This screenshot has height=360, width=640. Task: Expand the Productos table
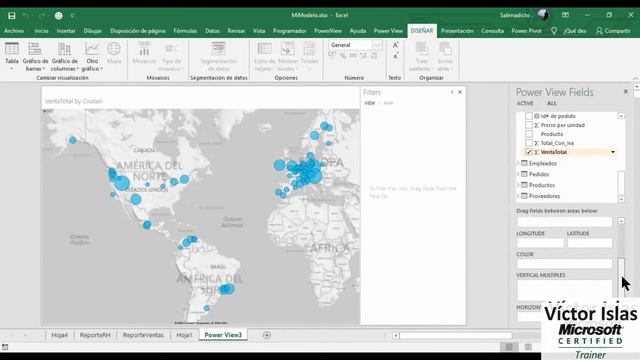pos(518,185)
